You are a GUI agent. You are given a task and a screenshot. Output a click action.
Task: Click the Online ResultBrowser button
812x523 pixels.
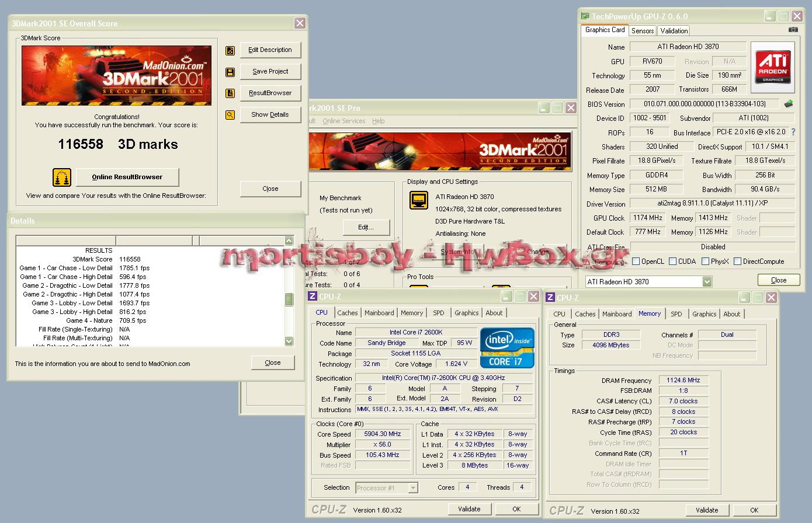127,177
